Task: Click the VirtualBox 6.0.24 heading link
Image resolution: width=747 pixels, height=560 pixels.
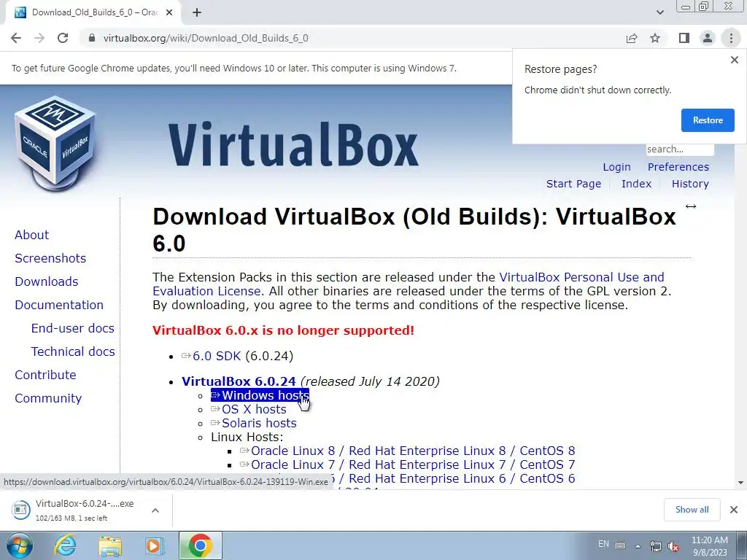Action: (239, 381)
